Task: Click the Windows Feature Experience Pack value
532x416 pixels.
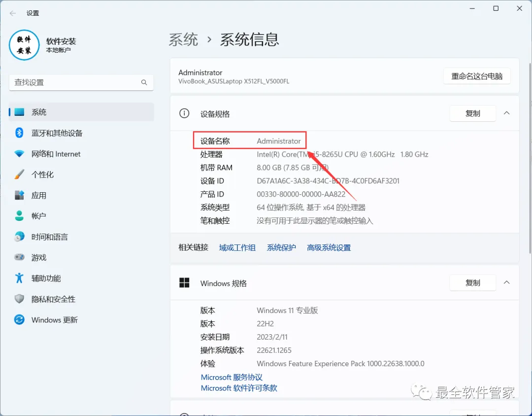Action: (x=341, y=364)
